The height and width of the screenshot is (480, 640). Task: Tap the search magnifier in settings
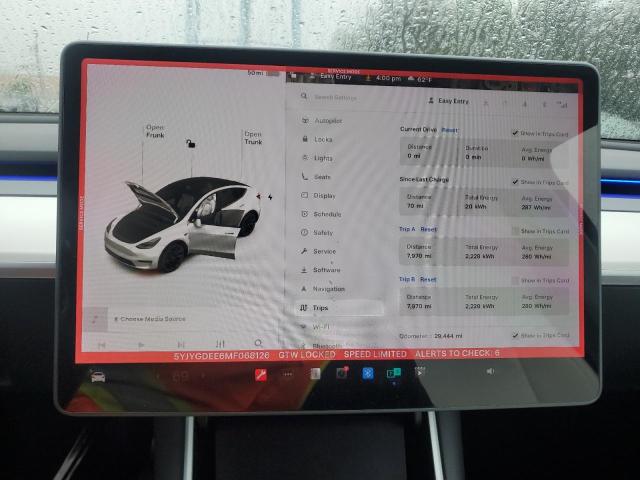(304, 96)
